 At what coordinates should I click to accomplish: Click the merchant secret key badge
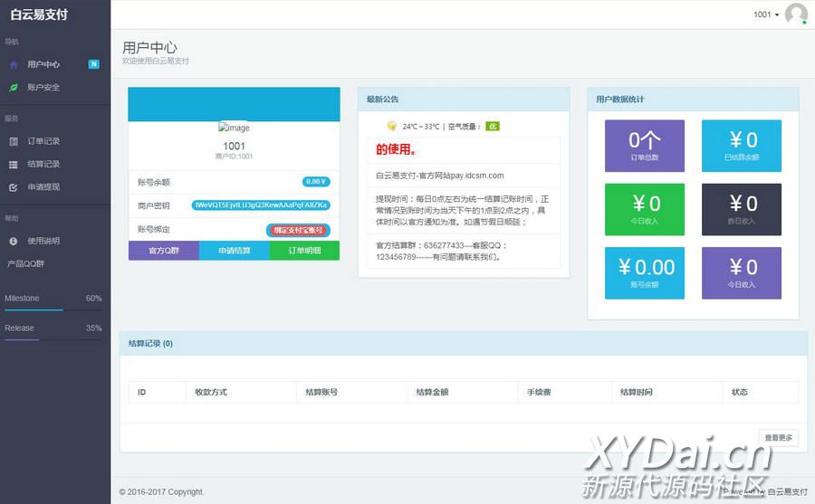coord(261,205)
